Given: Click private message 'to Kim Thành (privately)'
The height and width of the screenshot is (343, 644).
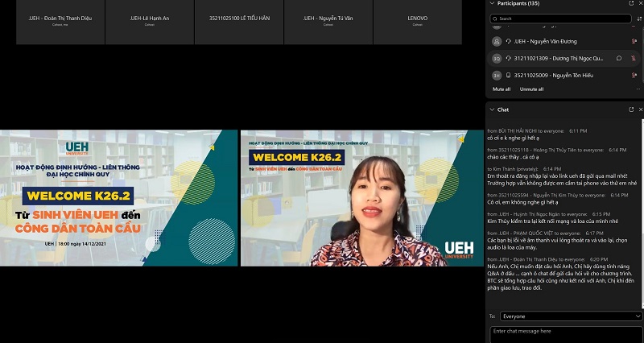Looking at the screenshot, I should (x=562, y=179).
